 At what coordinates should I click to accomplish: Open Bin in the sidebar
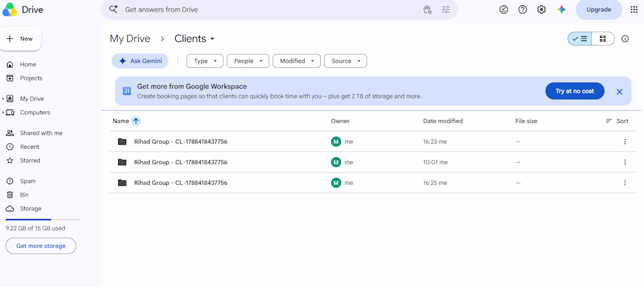[x=24, y=195]
